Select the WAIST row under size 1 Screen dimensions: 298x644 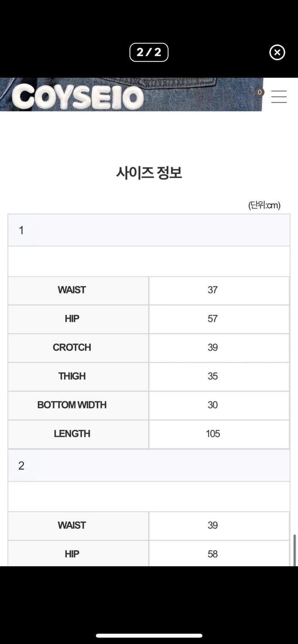pos(72,290)
